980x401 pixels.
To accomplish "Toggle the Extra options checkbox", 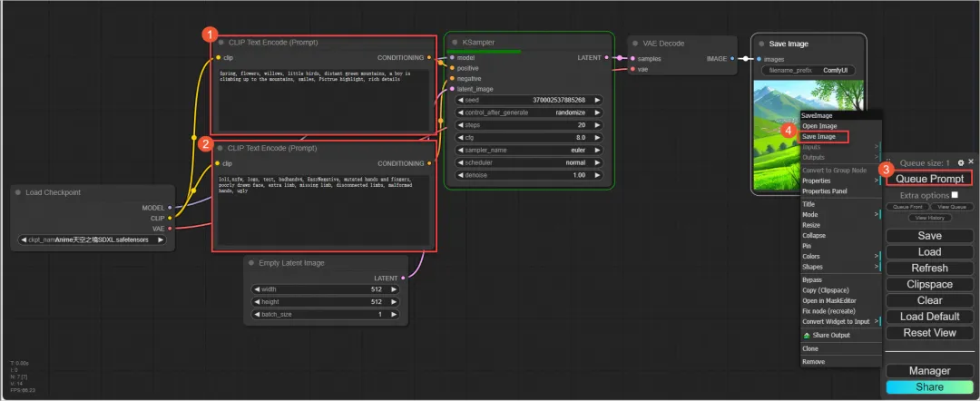I will pyautogui.click(x=955, y=195).
